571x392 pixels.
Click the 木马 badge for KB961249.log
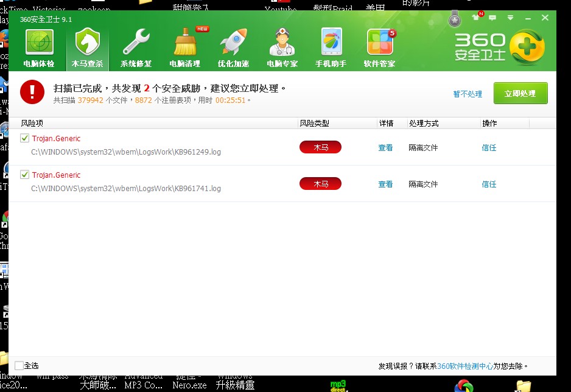point(320,147)
